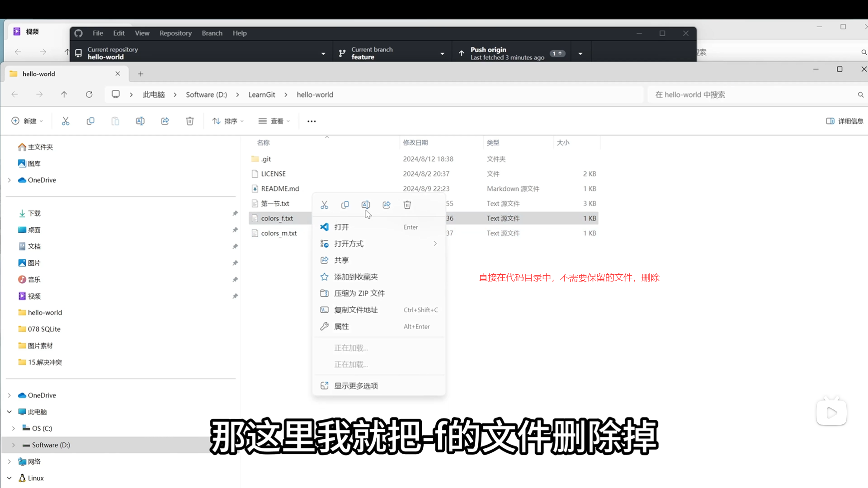This screenshot has height=488, width=868.
Task: Click the copy icon in context menu
Action: tap(345, 205)
